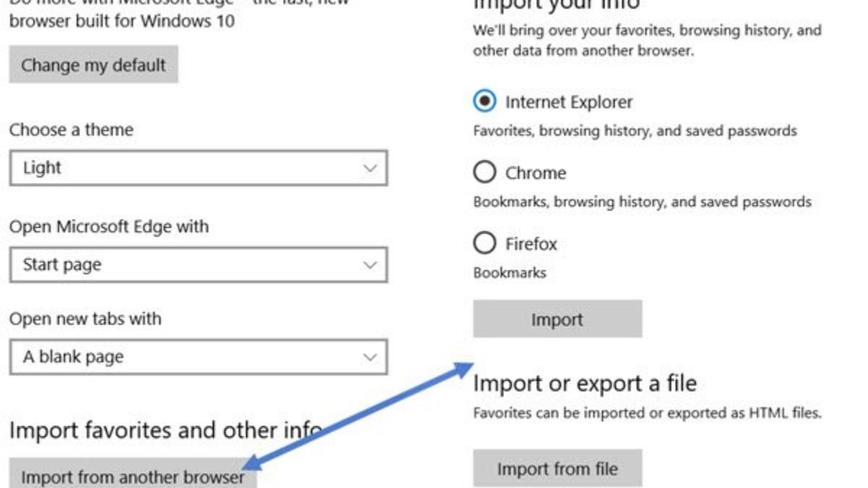
Task: Open the Choose a theme dropdown
Action: 198,168
